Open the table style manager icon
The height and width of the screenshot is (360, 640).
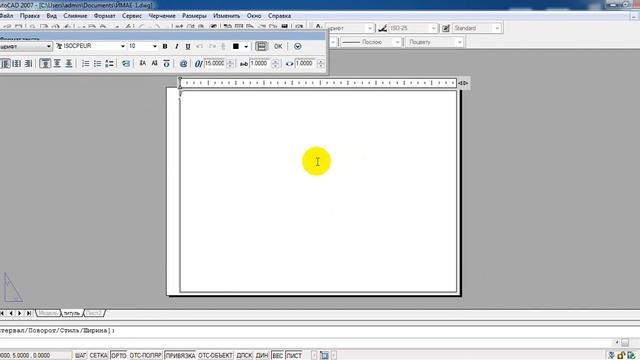point(446,28)
